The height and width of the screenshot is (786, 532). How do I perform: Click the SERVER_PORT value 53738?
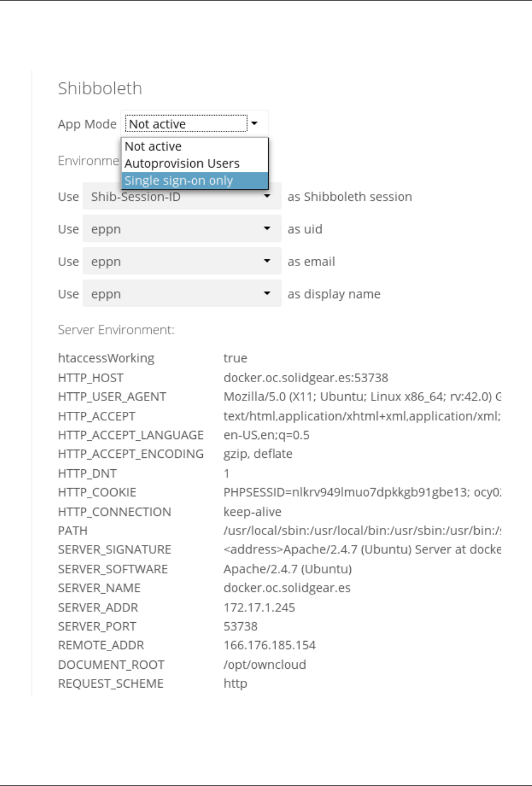tap(240, 626)
